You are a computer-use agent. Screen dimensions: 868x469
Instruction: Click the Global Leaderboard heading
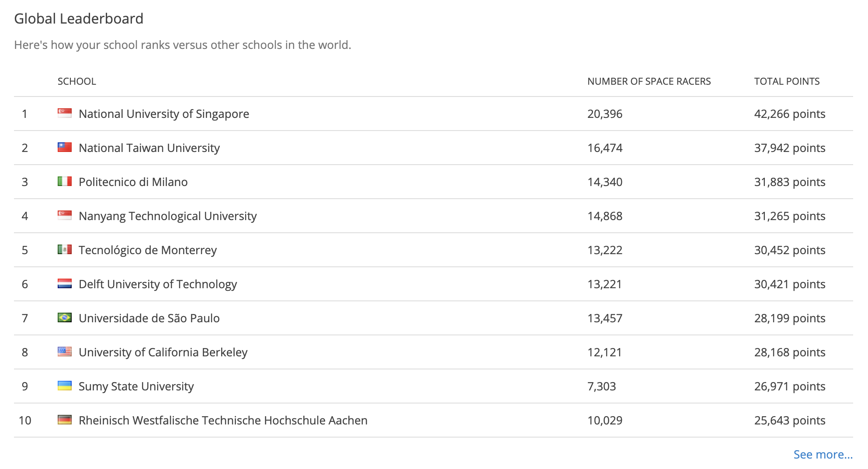click(79, 19)
